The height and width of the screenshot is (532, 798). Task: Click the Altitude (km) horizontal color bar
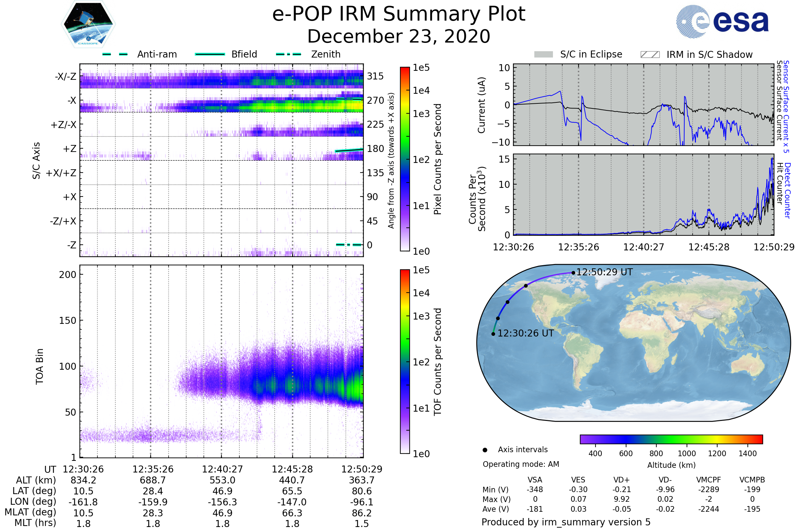(671, 439)
